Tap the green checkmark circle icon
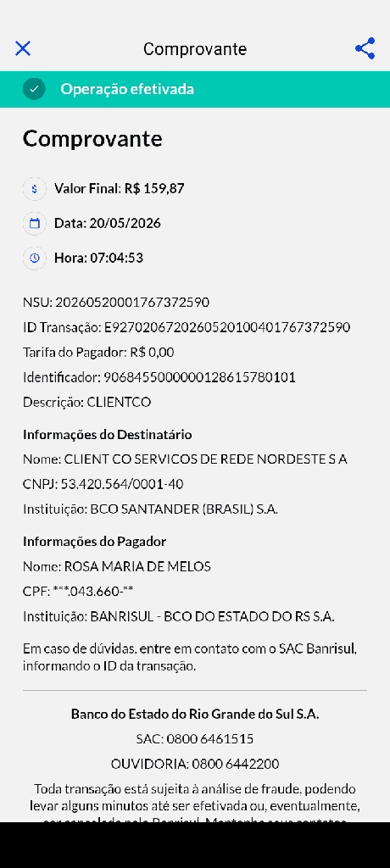The width and height of the screenshot is (390, 868). pyautogui.click(x=35, y=89)
